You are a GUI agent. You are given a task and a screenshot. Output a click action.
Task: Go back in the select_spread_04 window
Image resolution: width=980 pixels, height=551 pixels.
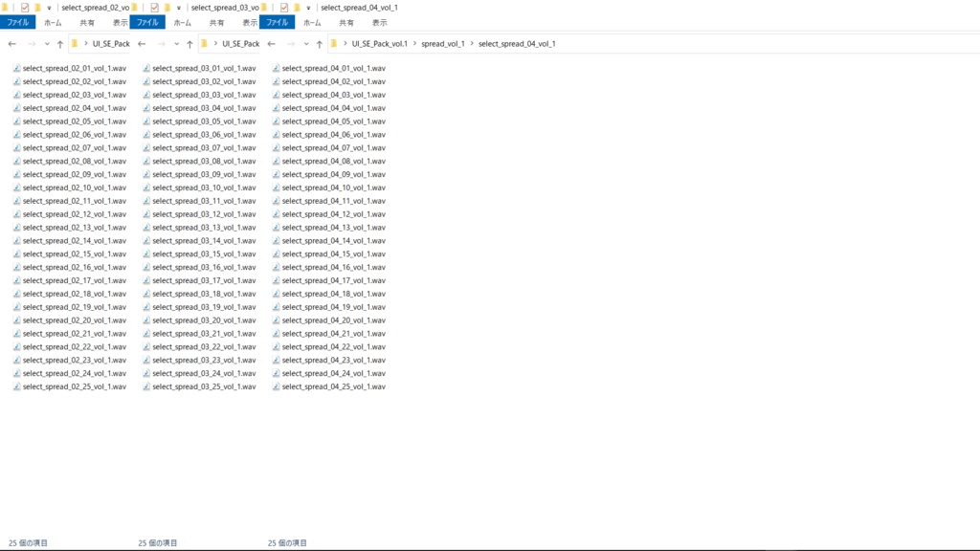click(x=271, y=44)
